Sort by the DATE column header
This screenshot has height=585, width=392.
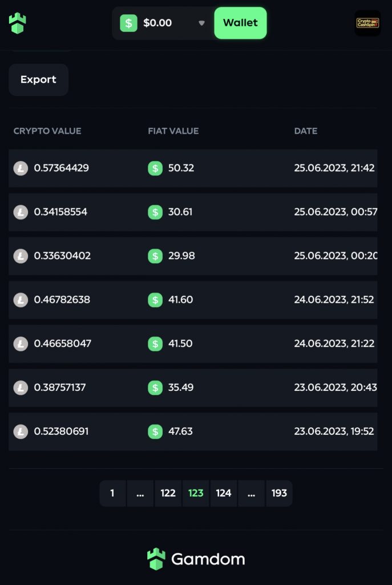coord(305,131)
